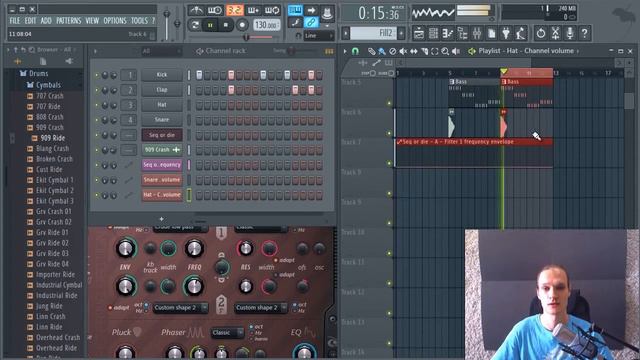
Task: Select the playlist mute tool
Action: pyautogui.click(x=403, y=51)
